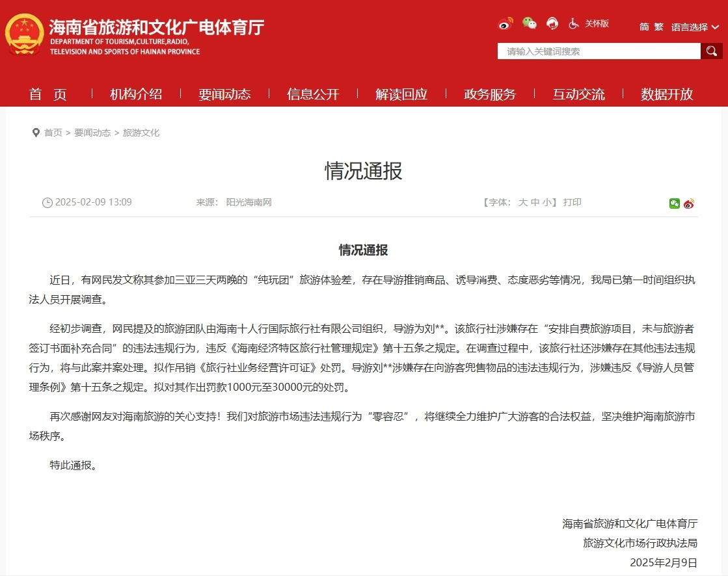Switch to traditional Chinese 繁
This screenshot has width=728, height=576.
pos(659,27)
